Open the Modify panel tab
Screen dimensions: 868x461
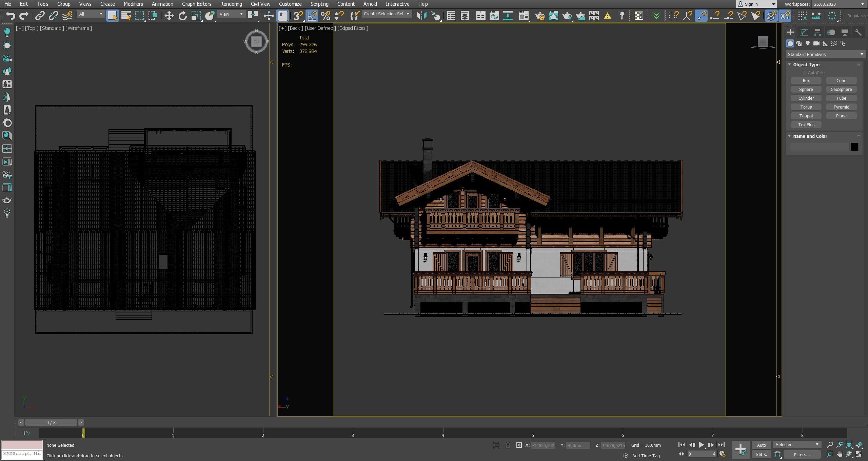click(804, 32)
